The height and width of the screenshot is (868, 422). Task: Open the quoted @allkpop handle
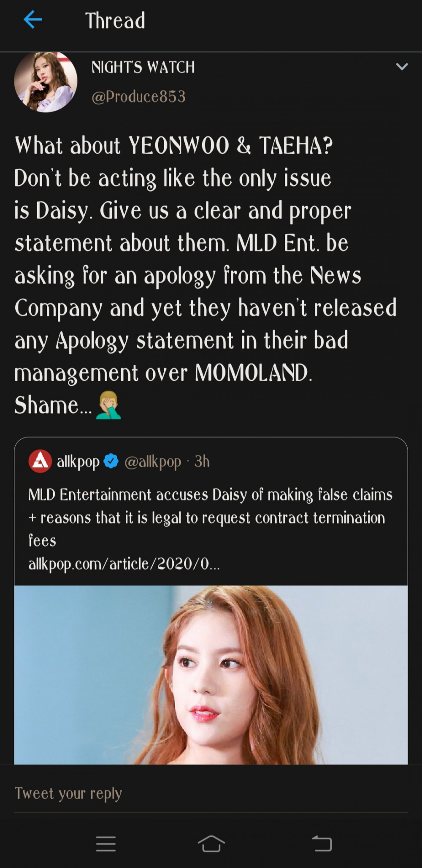coord(153,462)
